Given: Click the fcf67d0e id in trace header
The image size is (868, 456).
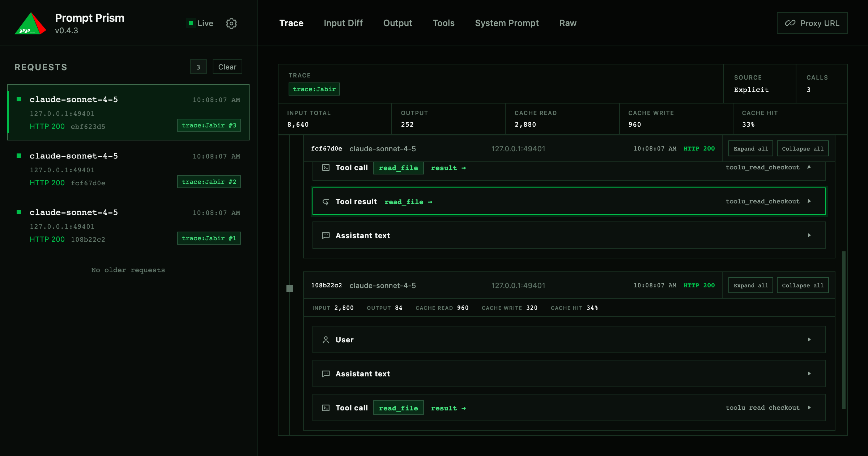Looking at the screenshot, I should coord(327,149).
